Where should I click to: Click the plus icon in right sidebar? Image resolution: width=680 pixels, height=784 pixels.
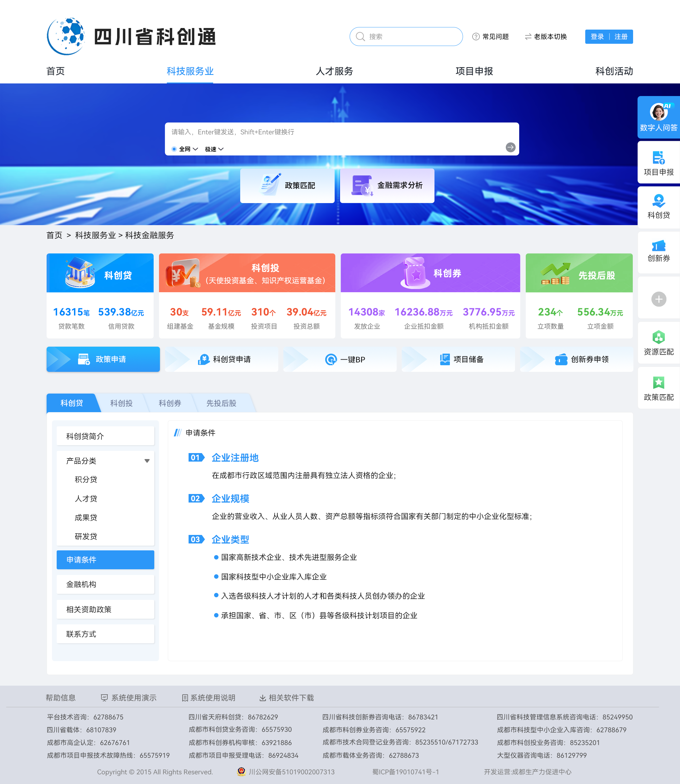tap(658, 299)
